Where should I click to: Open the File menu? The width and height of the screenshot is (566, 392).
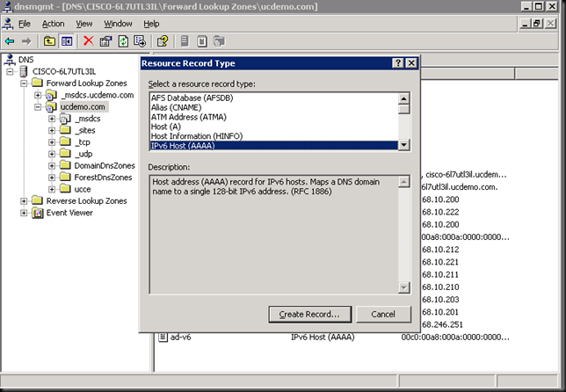pyautogui.click(x=25, y=24)
